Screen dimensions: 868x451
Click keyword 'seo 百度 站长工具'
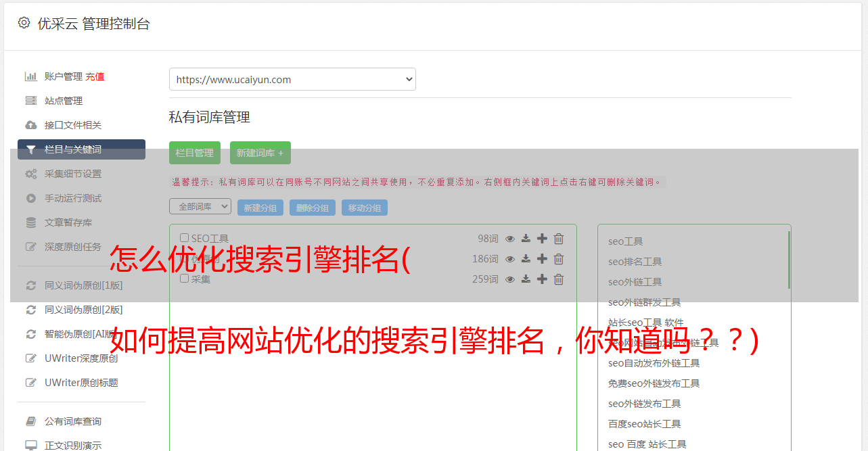[x=647, y=444]
